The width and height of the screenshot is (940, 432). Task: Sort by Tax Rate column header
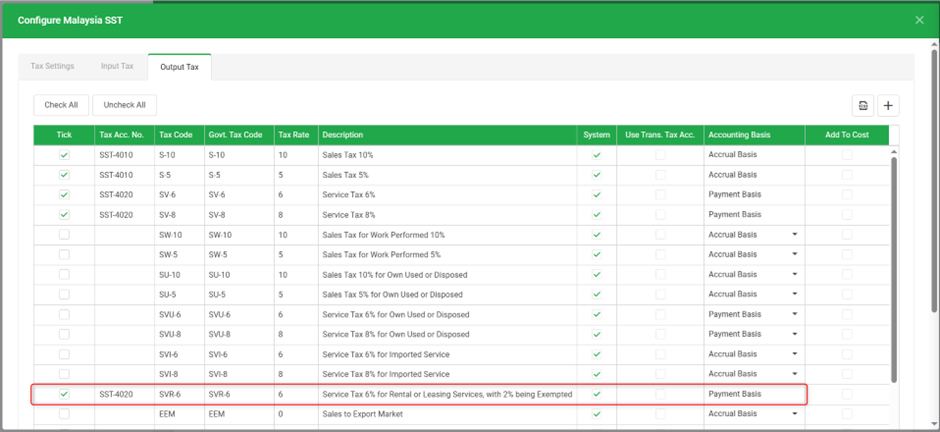296,135
